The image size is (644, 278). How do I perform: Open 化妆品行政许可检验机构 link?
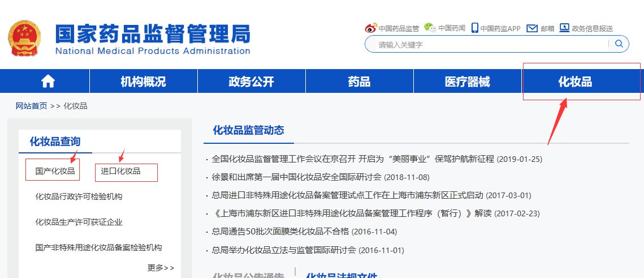[79, 196]
